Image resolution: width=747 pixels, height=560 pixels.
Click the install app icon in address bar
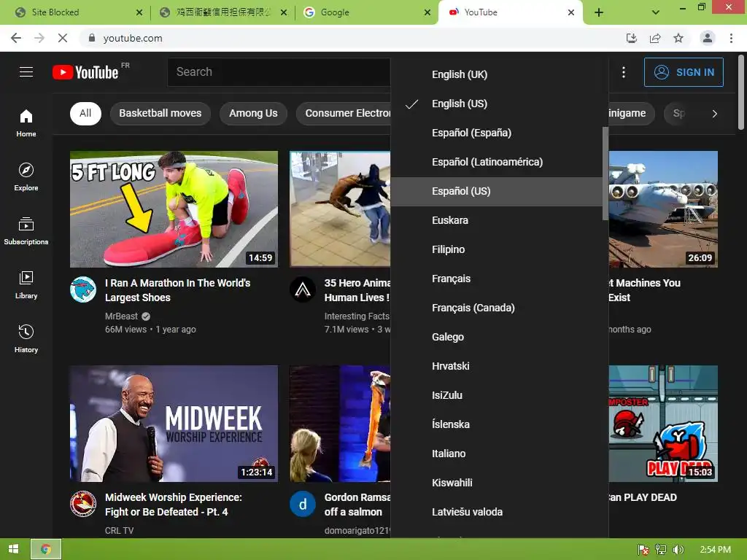[x=631, y=38]
